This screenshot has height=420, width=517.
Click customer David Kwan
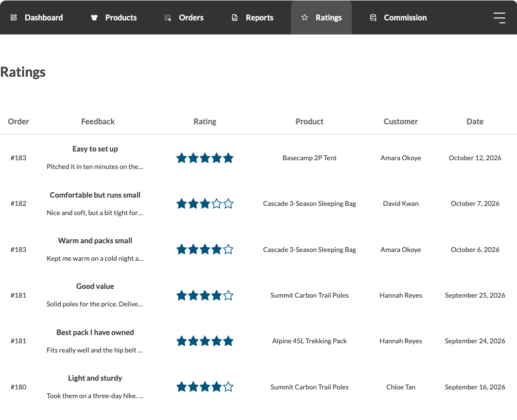point(400,203)
